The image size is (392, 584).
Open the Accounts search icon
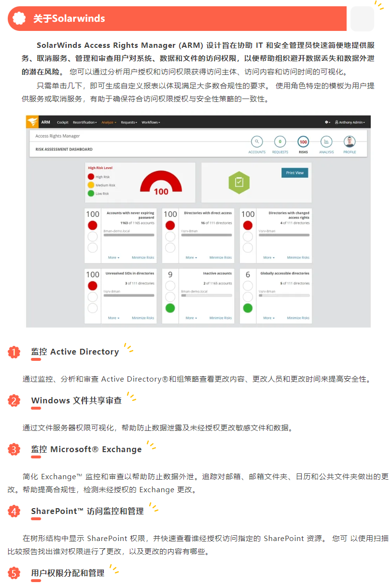(x=257, y=142)
